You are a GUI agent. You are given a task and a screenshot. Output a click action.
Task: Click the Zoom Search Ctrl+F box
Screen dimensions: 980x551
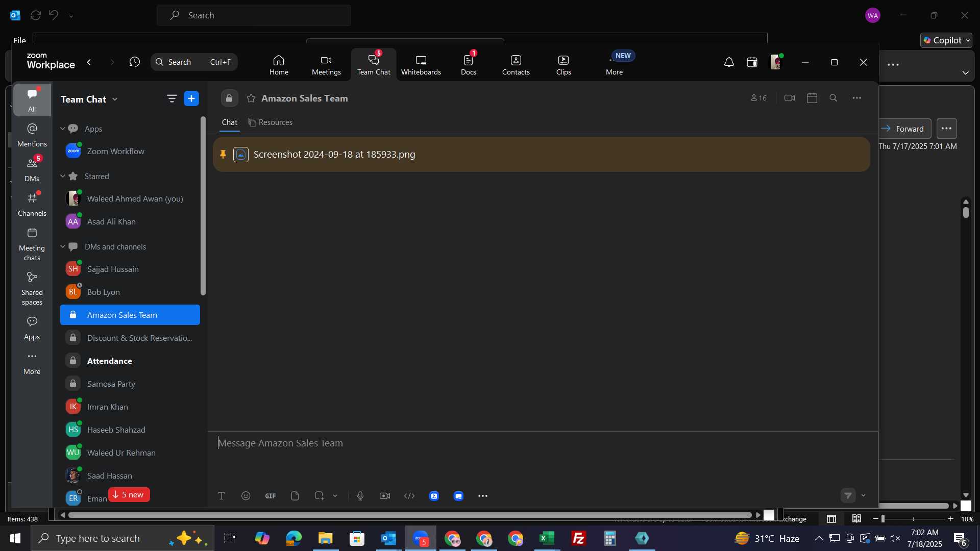point(194,62)
